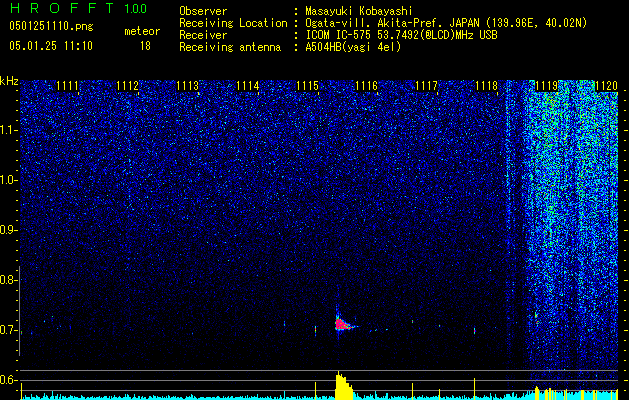Screen dimensions: 629x400
Task: Click time marker 1118 on the time axis
Action: pos(486,86)
